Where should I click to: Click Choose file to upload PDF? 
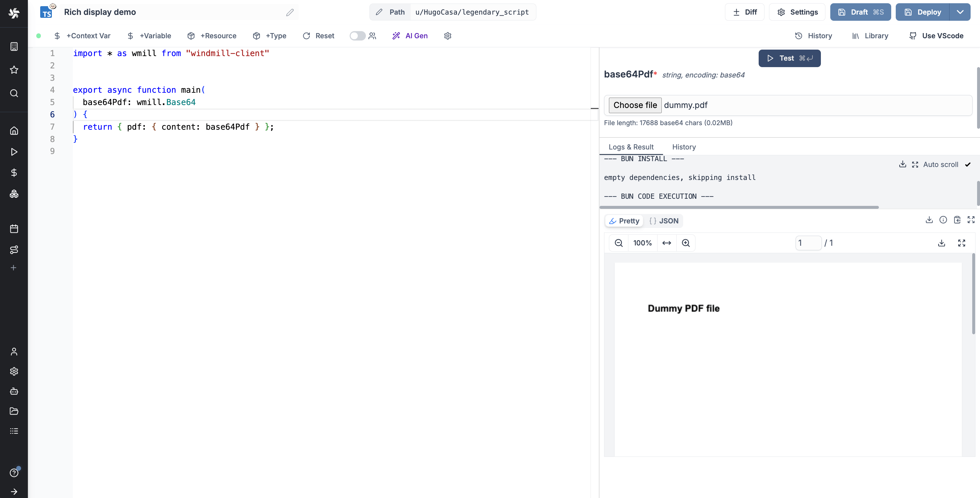tap(635, 105)
